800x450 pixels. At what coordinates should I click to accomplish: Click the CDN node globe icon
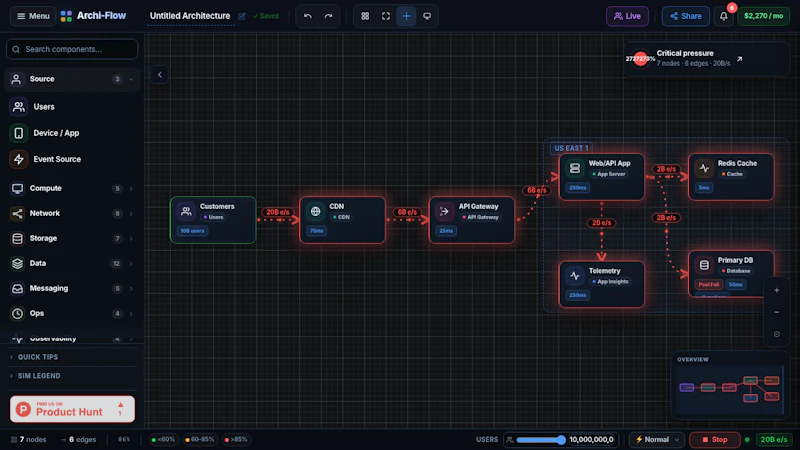pos(315,211)
